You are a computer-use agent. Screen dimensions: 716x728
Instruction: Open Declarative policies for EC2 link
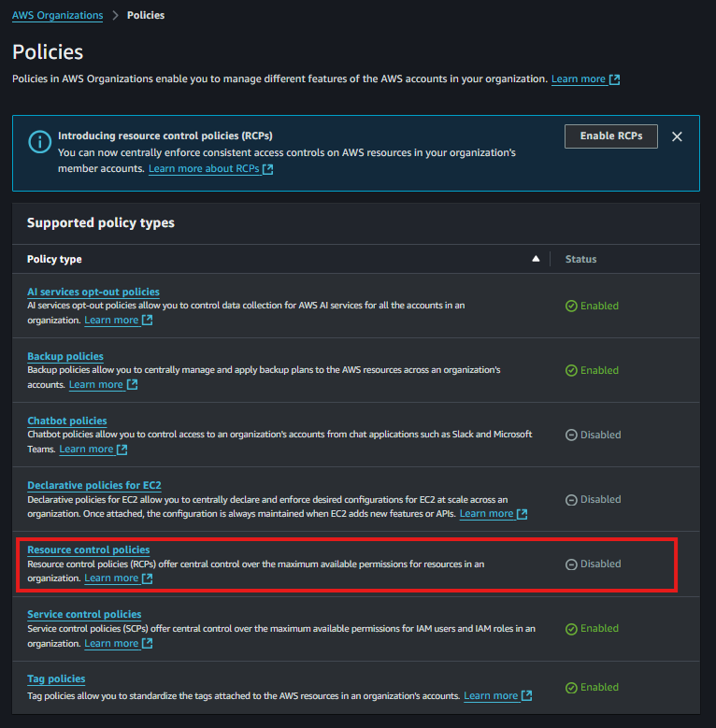click(94, 485)
